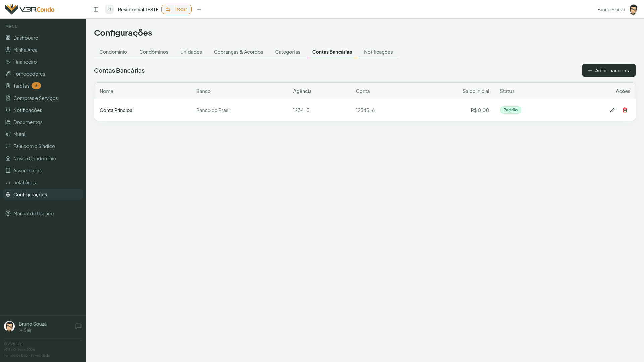The width and height of the screenshot is (644, 362).
Task: Click the RT condominium badge
Action: 109,9
